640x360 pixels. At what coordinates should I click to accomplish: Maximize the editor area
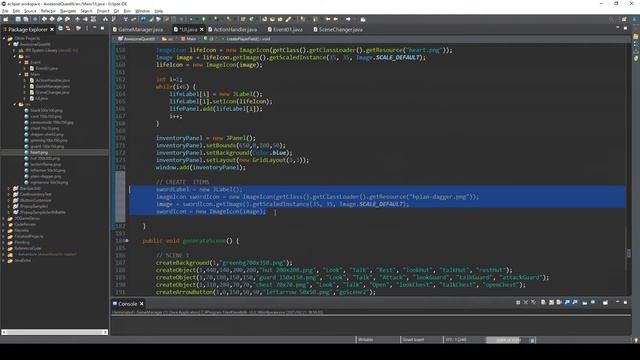click(625, 28)
